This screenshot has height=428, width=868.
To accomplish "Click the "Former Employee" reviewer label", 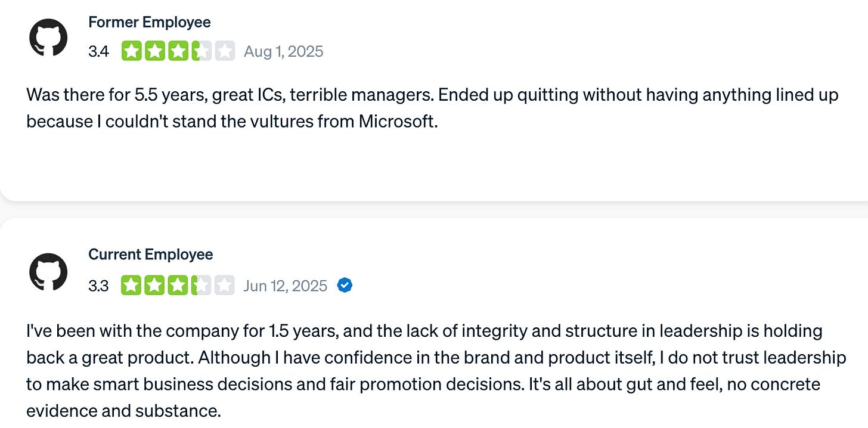I will 149,23.
